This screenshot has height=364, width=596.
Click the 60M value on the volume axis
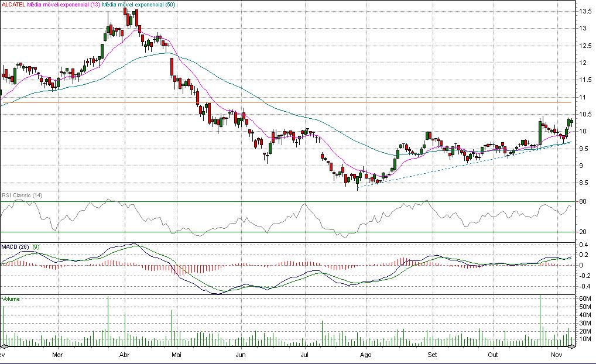tap(585, 298)
